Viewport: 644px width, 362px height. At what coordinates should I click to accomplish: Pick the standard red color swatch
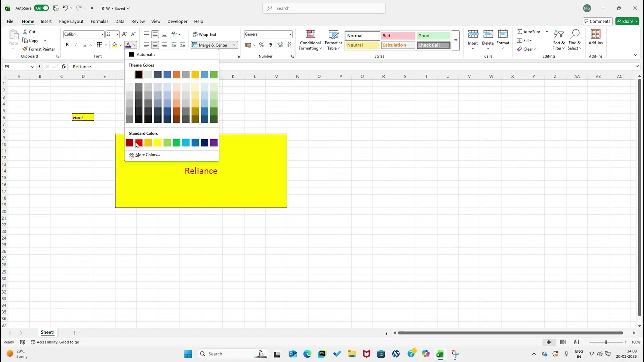pyautogui.click(x=139, y=143)
